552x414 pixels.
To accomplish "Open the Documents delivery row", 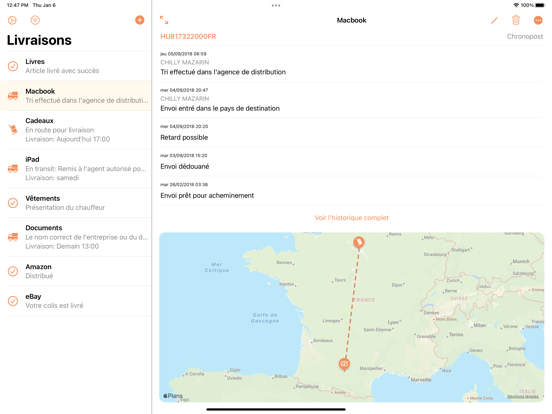I will [76, 237].
